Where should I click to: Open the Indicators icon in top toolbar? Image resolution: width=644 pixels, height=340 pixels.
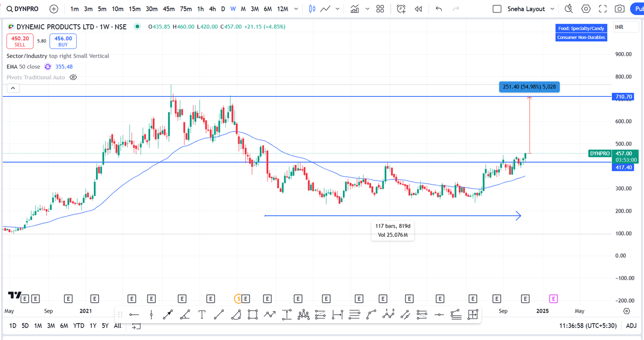(x=355, y=9)
